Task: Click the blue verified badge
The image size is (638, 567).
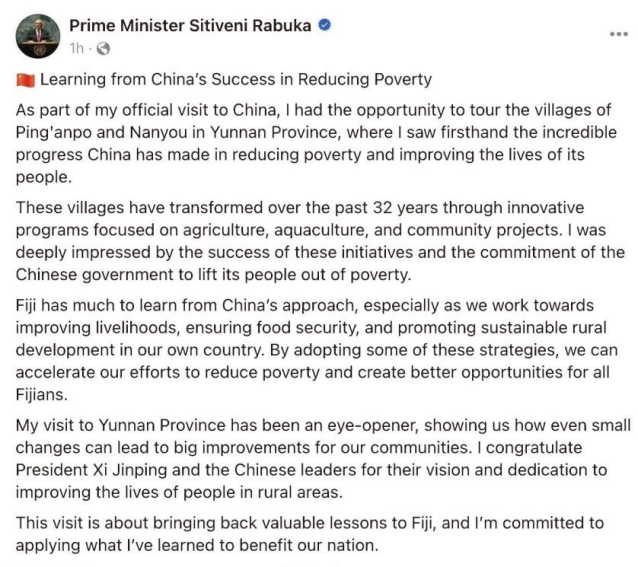Action: pyautogui.click(x=324, y=25)
